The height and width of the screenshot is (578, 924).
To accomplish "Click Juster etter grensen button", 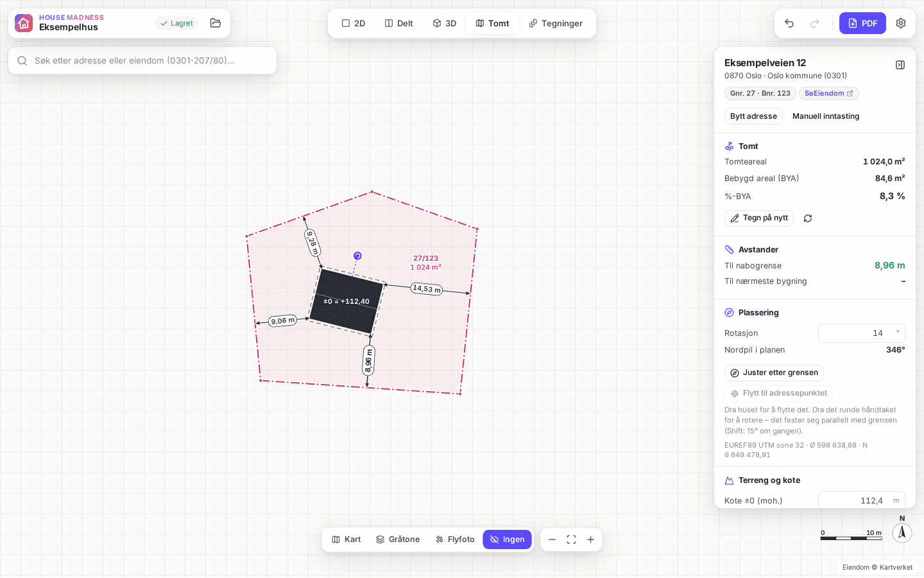I will [774, 373].
